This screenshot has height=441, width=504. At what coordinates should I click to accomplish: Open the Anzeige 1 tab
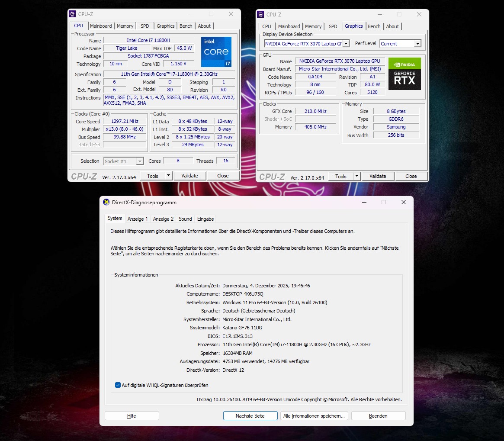tap(138, 219)
